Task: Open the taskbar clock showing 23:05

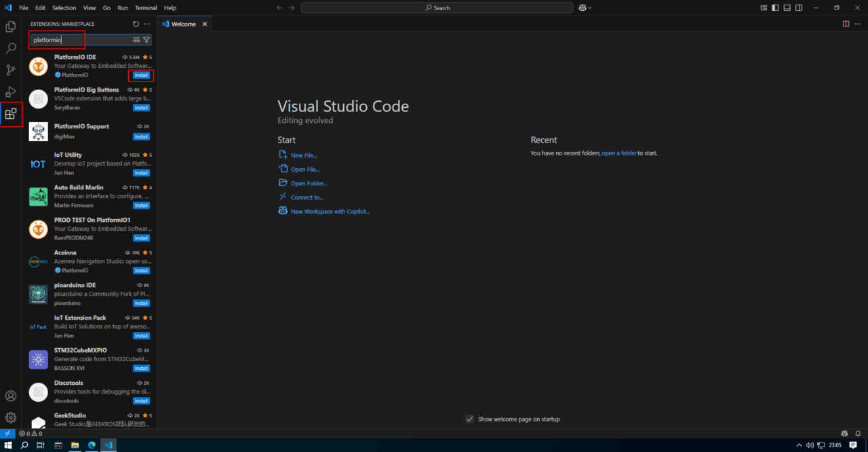Action: (836, 445)
